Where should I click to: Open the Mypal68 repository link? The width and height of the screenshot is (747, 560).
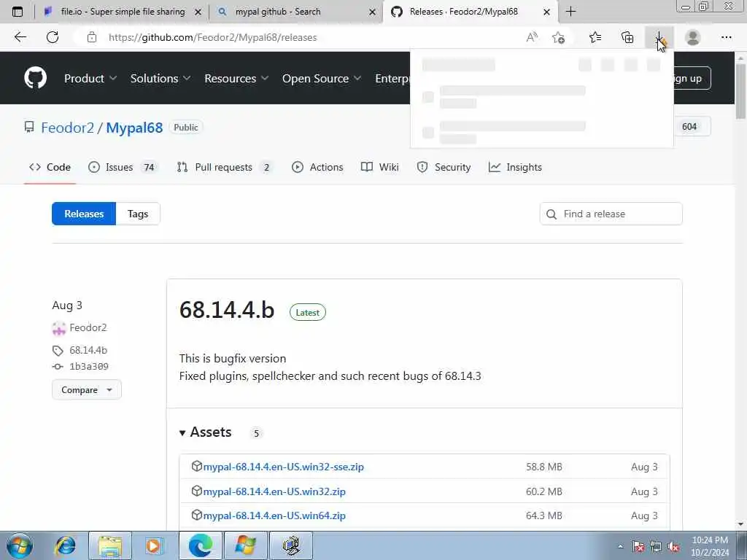tap(134, 128)
